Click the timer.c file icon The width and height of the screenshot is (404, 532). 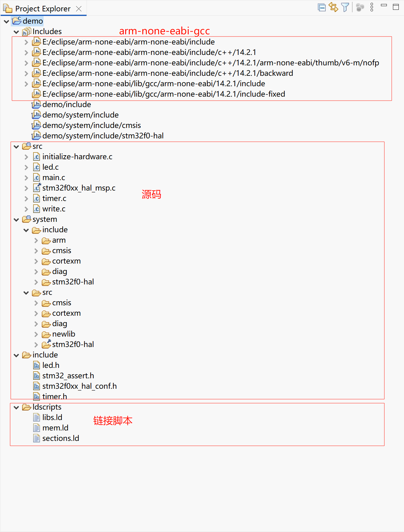[37, 198]
